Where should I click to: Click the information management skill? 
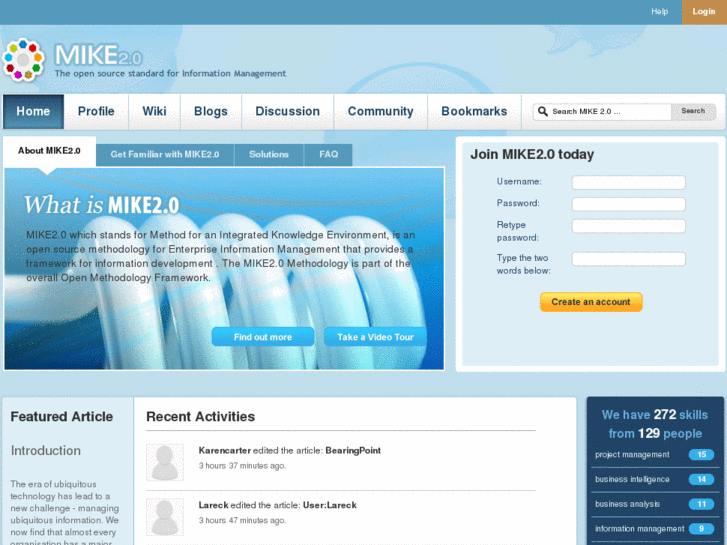(x=640, y=529)
